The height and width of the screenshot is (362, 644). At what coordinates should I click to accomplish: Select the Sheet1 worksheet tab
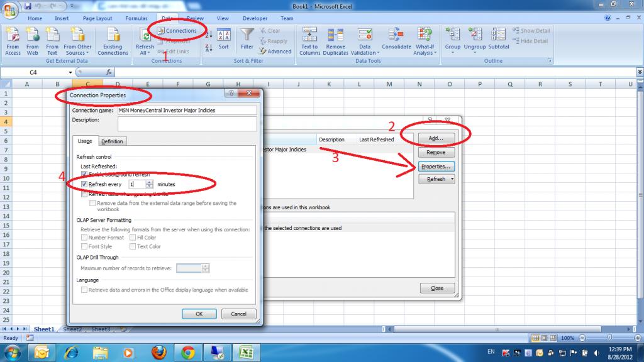(x=44, y=329)
